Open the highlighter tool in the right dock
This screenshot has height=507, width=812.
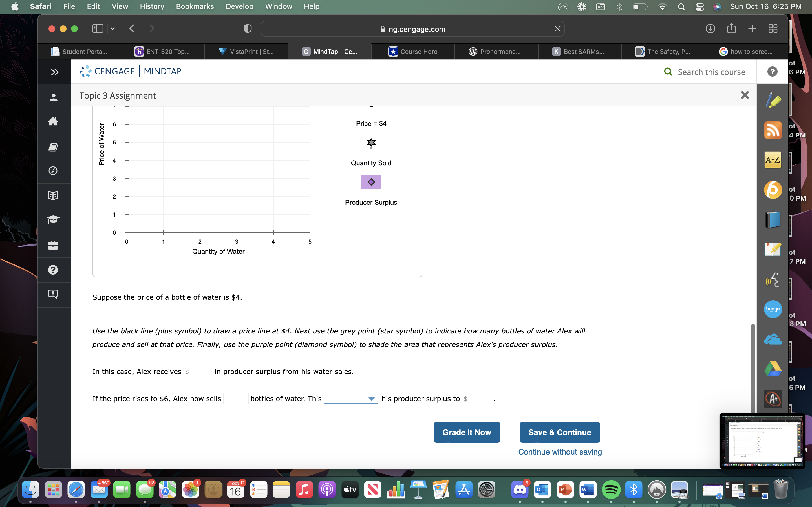tap(773, 100)
